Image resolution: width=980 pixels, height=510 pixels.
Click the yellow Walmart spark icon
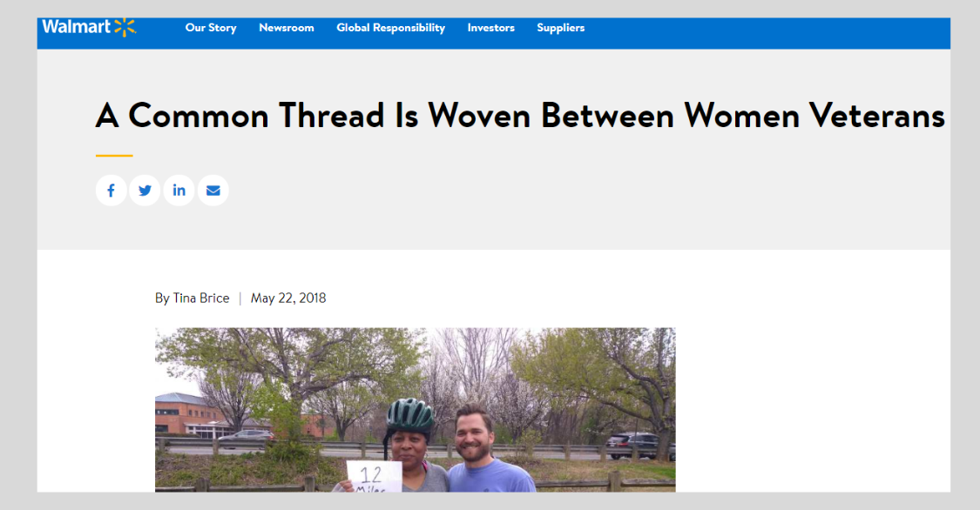(125, 28)
